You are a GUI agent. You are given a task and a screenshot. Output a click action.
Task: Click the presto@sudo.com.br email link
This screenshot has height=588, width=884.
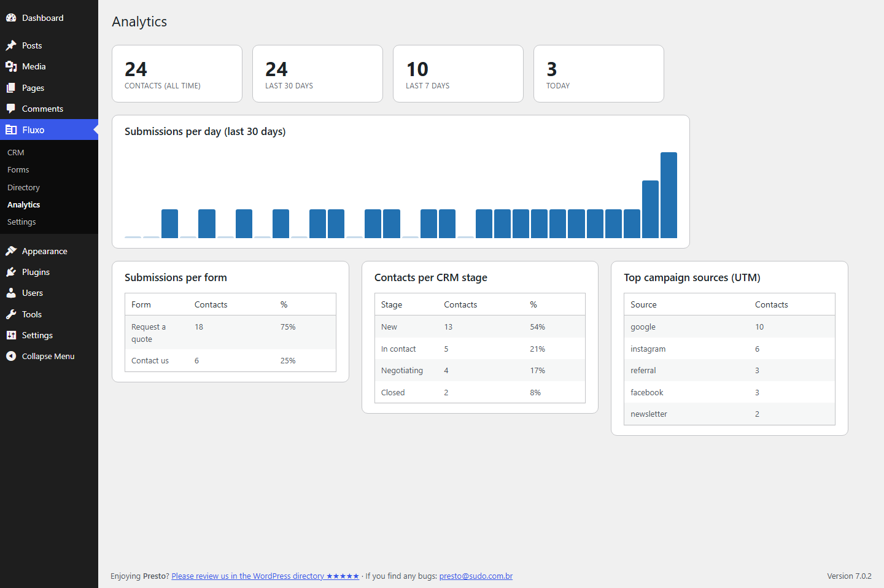476,576
